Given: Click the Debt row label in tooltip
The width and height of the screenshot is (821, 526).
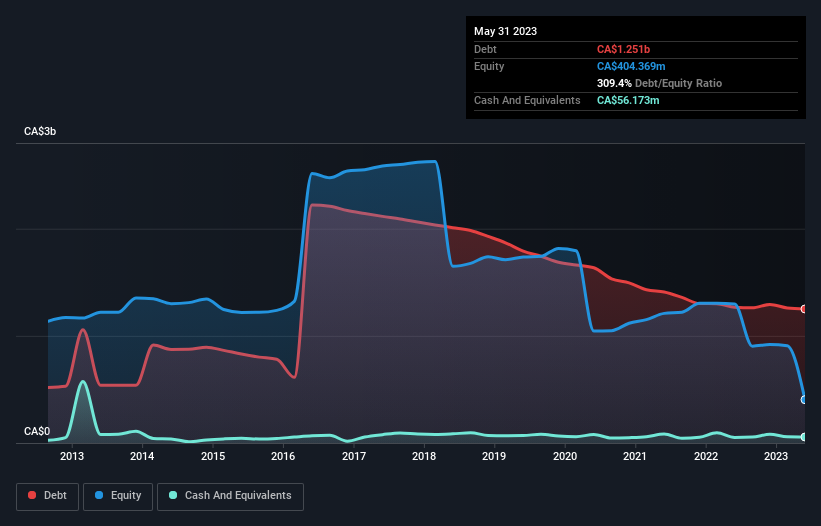Looking at the screenshot, I should (x=485, y=49).
